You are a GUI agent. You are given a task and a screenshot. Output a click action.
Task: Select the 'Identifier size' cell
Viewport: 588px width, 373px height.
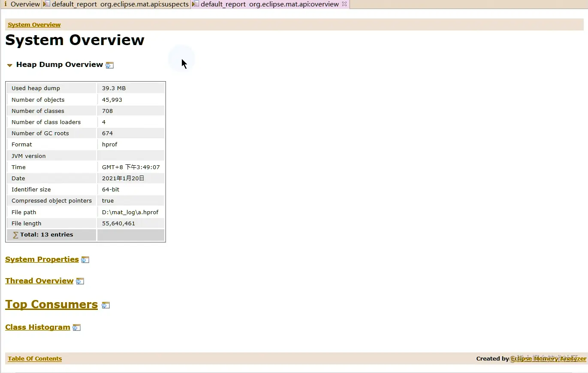[52, 189]
